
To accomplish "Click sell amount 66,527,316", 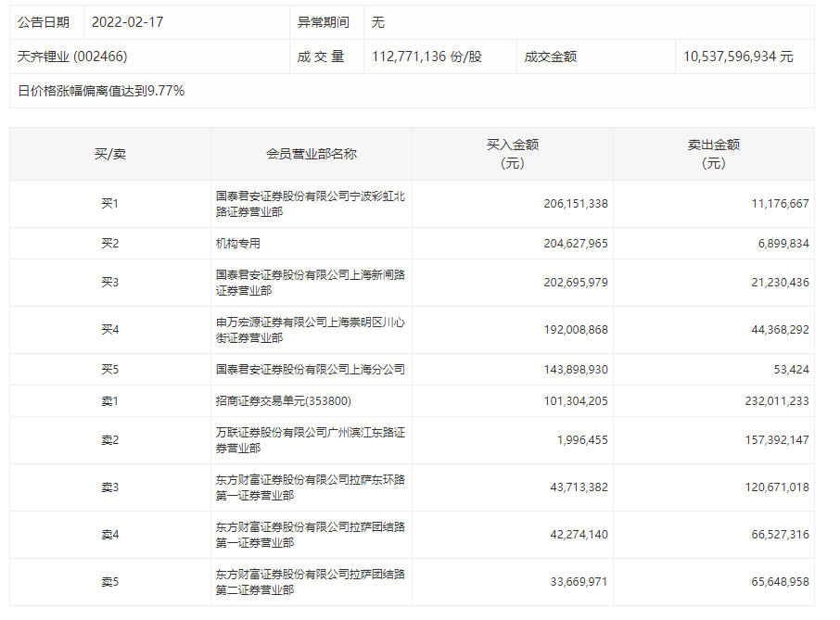I will click(780, 535).
